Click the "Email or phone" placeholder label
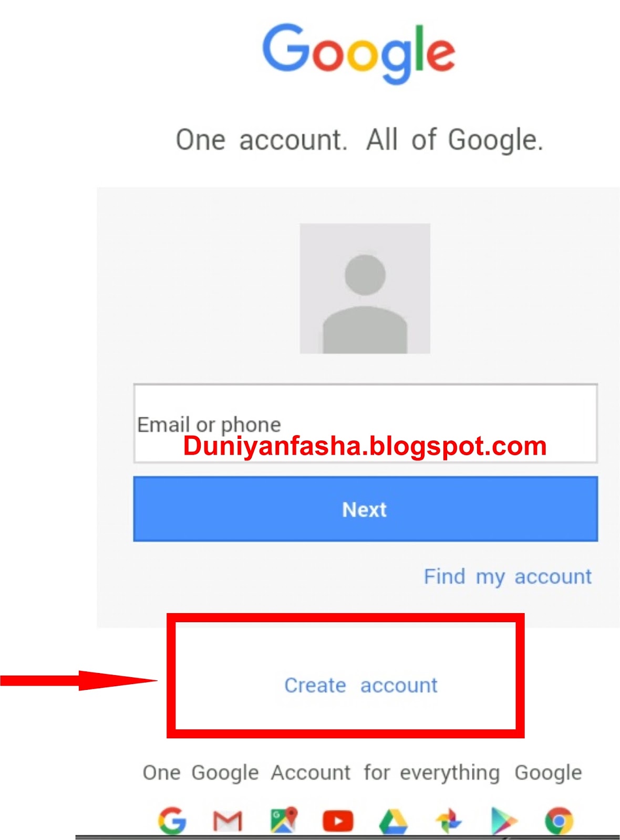Viewport: 620px width, 840px height. tap(209, 425)
